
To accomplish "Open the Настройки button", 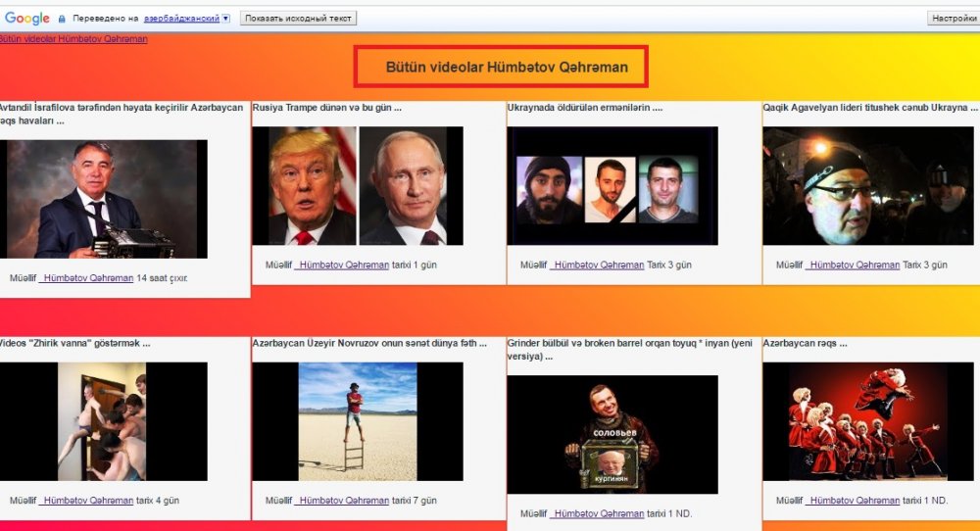I will point(954,18).
